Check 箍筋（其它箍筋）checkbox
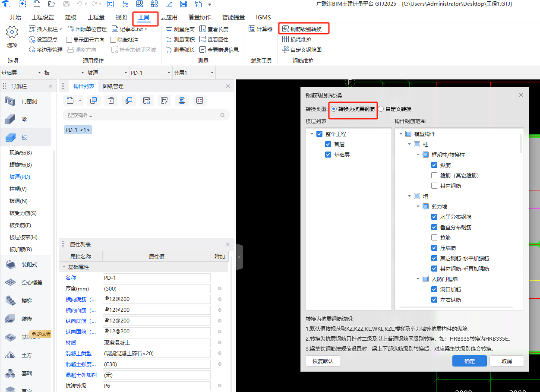The height and width of the screenshot is (392, 540). (434, 175)
